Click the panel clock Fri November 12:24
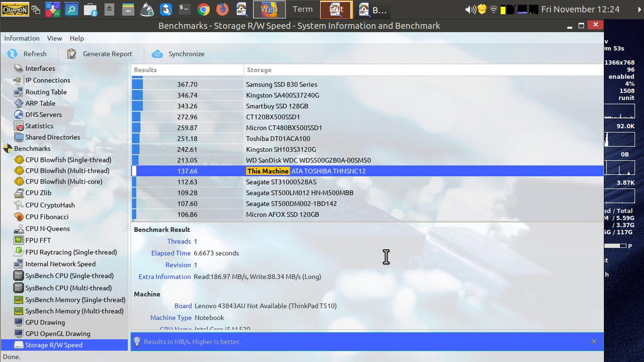Image resolution: width=644 pixels, height=362 pixels. tap(580, 9)
